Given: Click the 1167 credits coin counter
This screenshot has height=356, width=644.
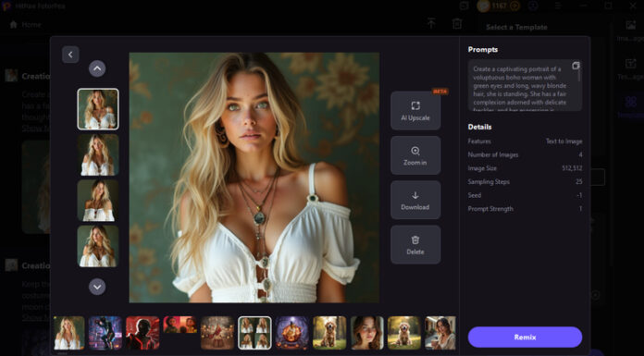Looking at the screenshot, I should 494,6.
